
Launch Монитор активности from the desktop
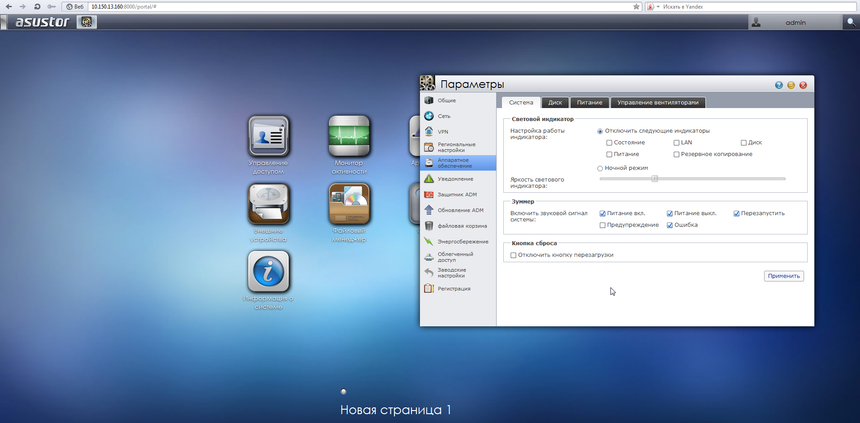(349, 138)
